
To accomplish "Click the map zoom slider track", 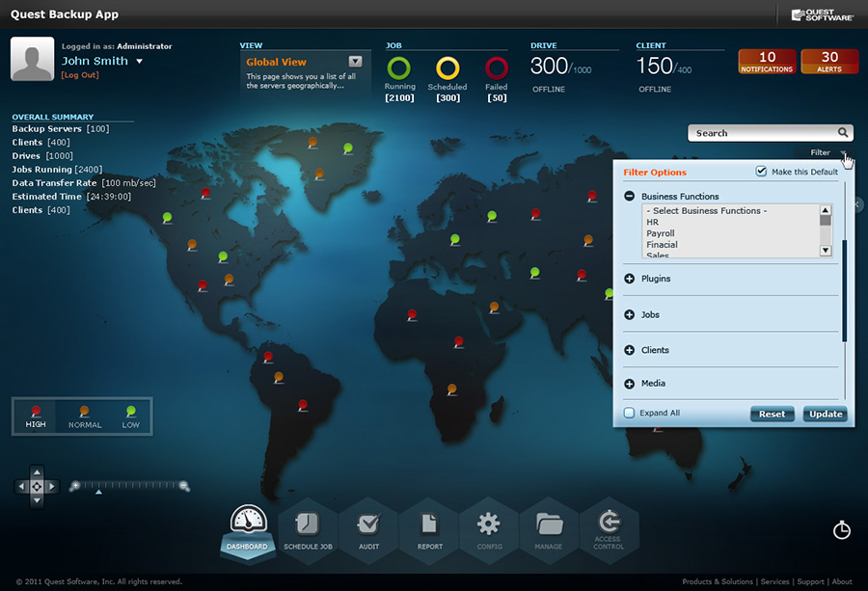I will point(130,485).
